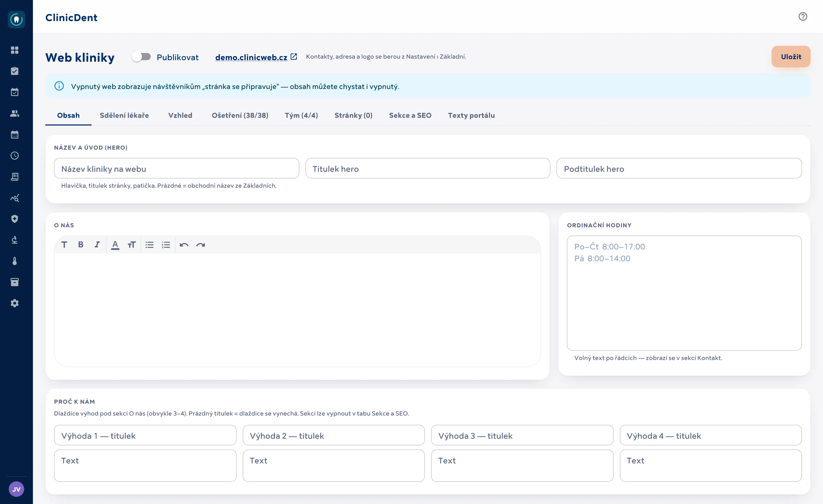This screenshot has height=504, width=823.
Task: Open the Sekce a SEO tab
Action: click(410, 115)
